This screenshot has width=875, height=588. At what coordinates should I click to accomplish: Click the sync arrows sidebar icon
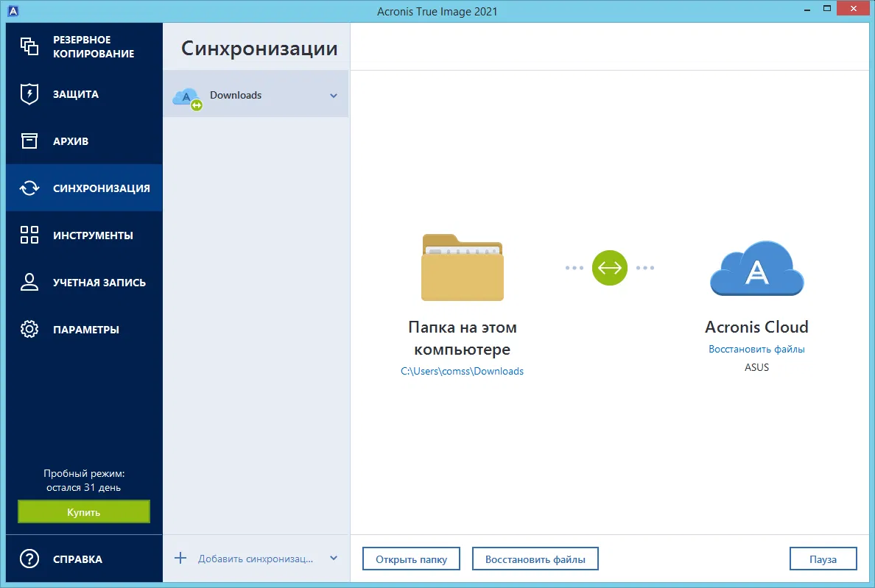(29, 188)
